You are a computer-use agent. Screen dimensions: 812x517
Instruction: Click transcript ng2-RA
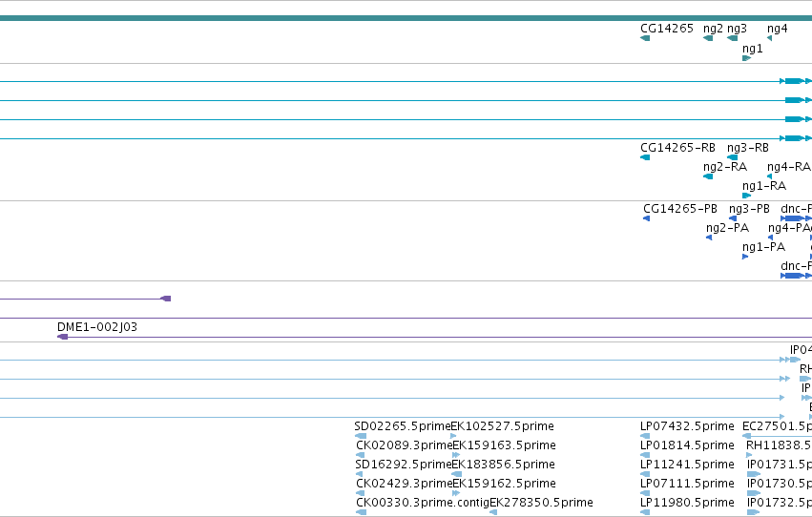point(725,167)
